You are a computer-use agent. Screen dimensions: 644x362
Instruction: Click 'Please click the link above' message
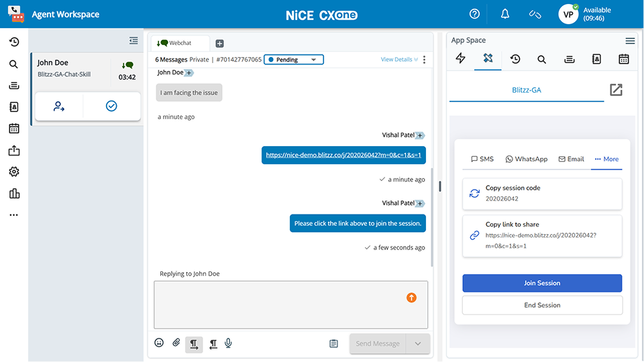pos(358,223)
